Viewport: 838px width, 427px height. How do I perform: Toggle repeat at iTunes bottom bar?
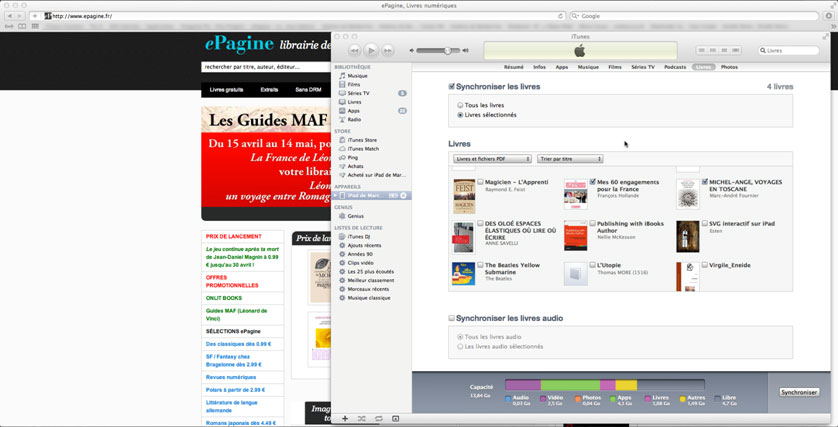(x=378, y=418)
